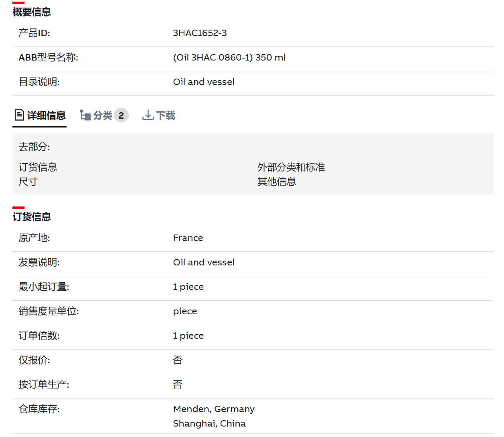Image resolution: width=504 pixels, height=437 pixels.
Task: Click the 去部分: label
Action: pos(34,147)
